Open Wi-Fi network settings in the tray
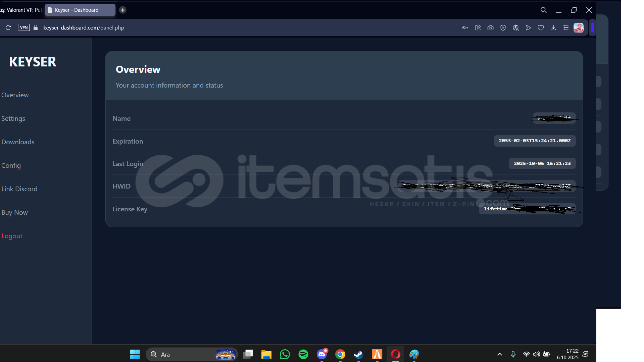Image resolution: width=644 pixels, height=362 pixels. [527, 354]
